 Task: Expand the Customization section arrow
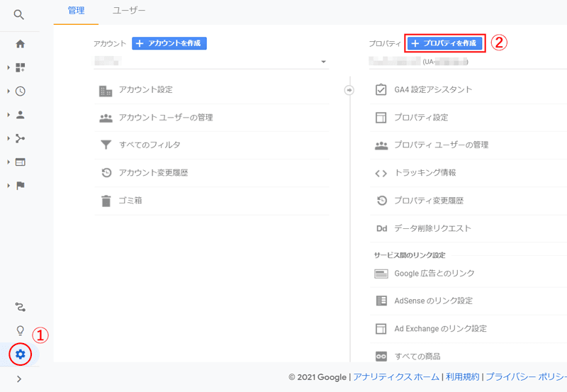point(9,67)
